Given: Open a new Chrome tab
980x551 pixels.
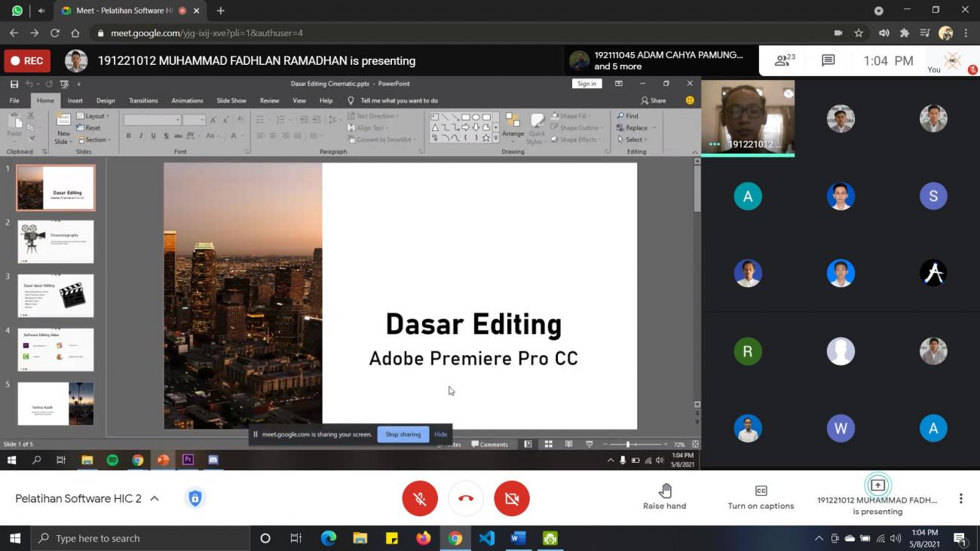Looking at the screenshot, I should 221,11.
